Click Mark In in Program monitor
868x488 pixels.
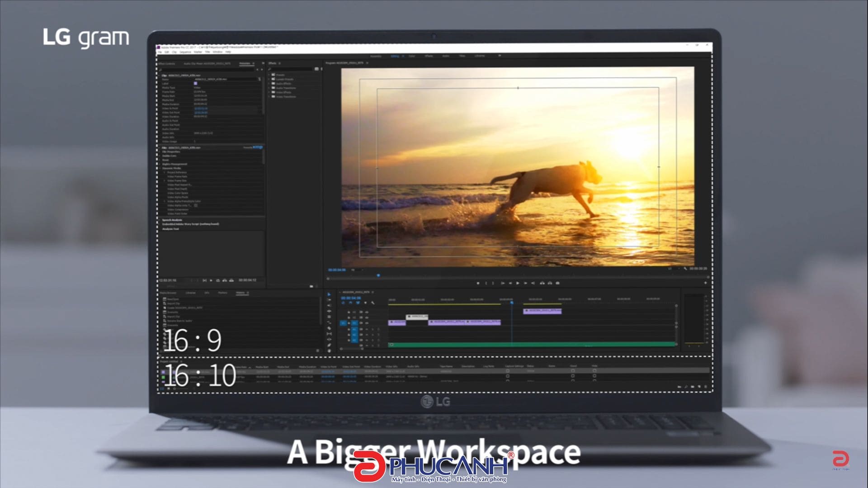486,283
